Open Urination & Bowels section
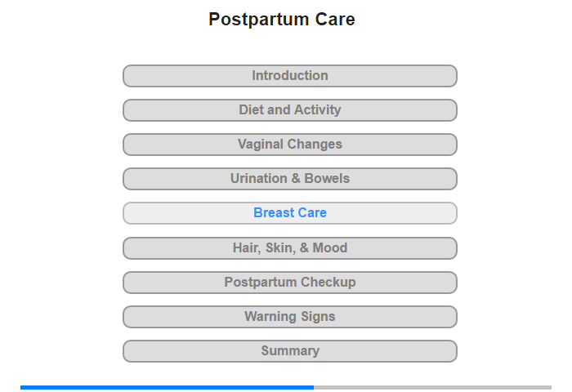572x392 pixels. click(290, 179)
